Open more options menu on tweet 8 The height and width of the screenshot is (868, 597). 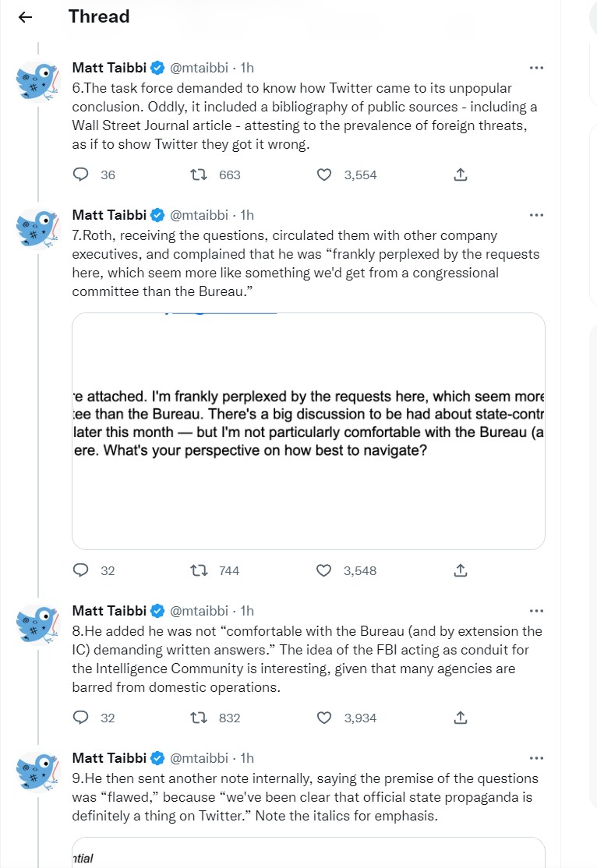coord(536,611)
